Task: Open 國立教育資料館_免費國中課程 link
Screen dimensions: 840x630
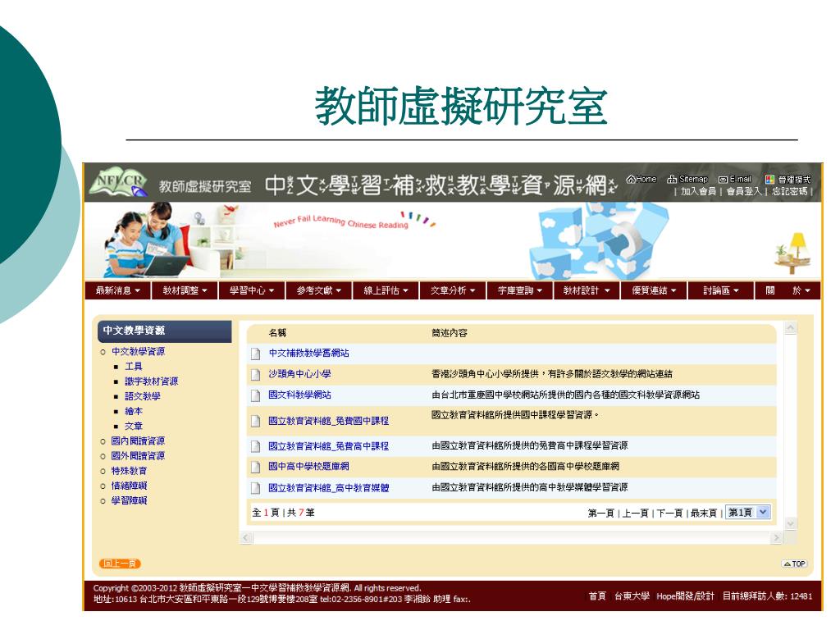Action: click(328, 421)
